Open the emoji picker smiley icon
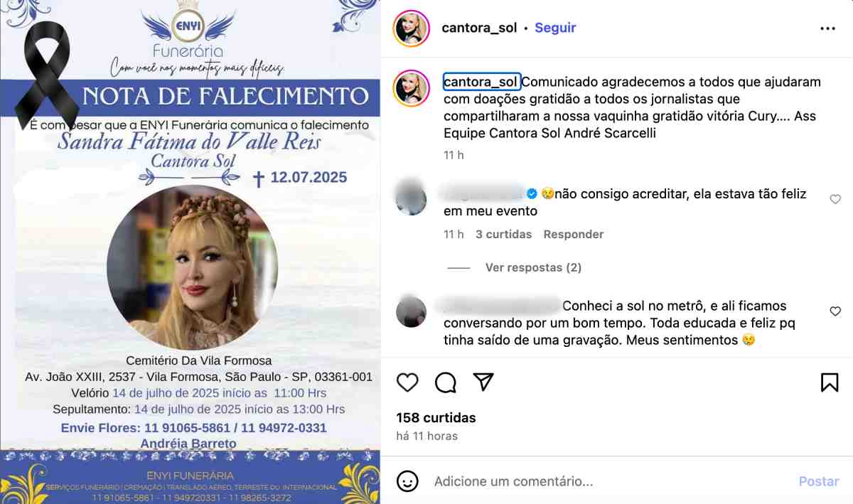The width and height of the screenshot is (853, 504). [x=407, y=481]
